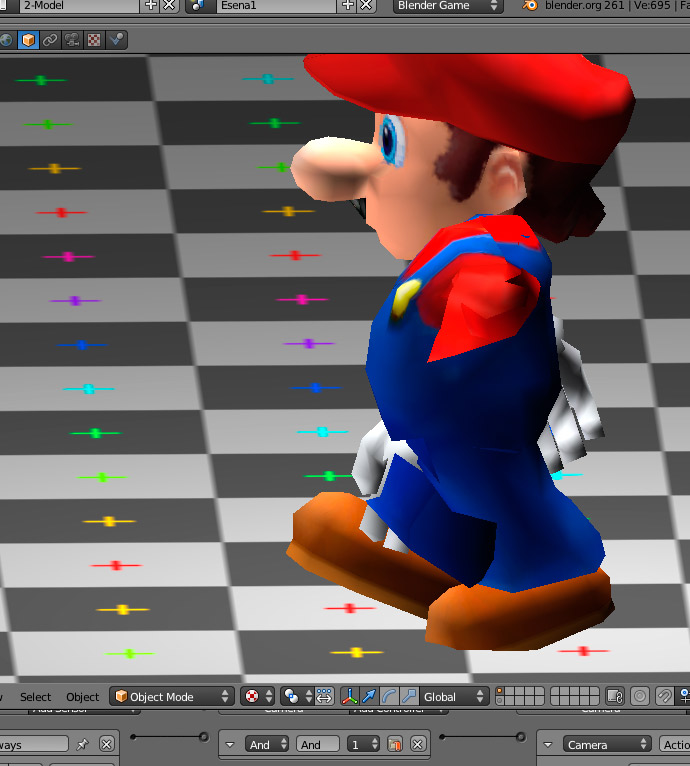Remove the And controller with X button

pyautogui.click(x=418, y=744)
